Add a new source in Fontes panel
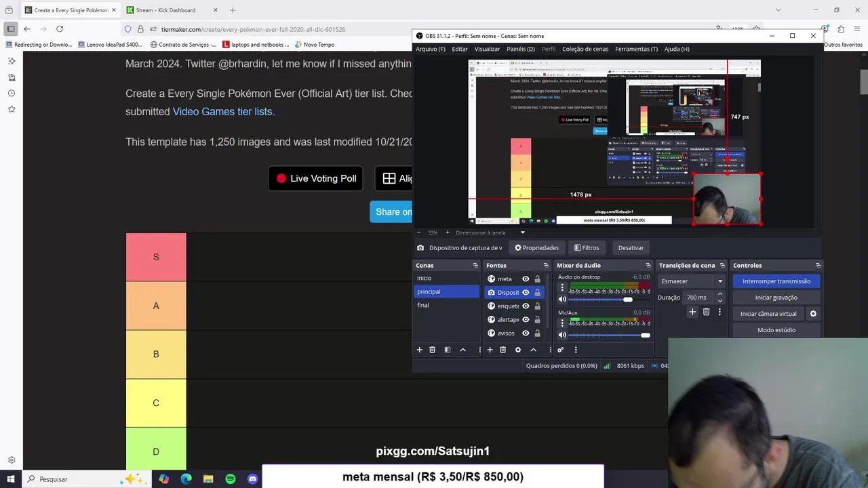This screenshot has height=488, width=868. (x=490, y=350)
